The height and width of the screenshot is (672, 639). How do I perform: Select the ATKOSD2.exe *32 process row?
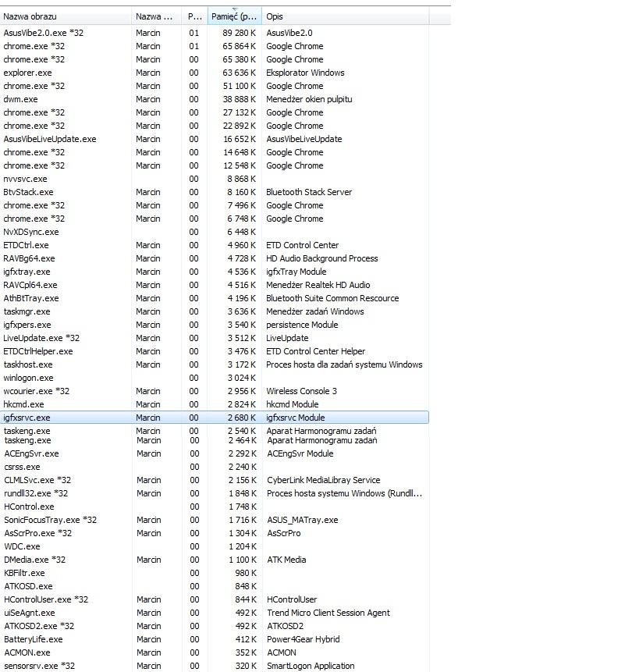tap(214, 627)
